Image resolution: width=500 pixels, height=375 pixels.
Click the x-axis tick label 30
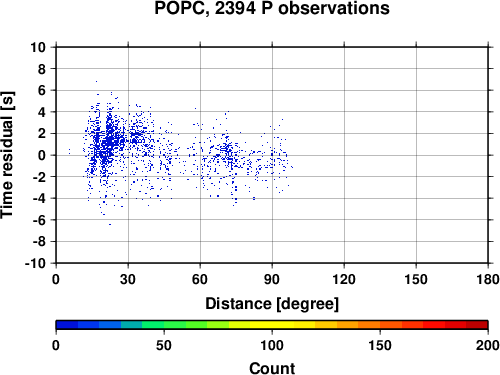coord(128,279)
